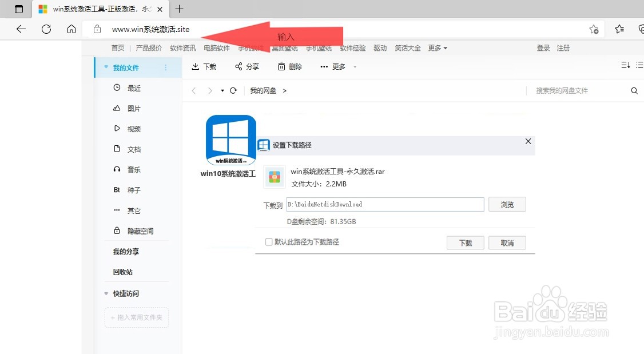Click the netdisk search magnifier icon

[634, 91]
